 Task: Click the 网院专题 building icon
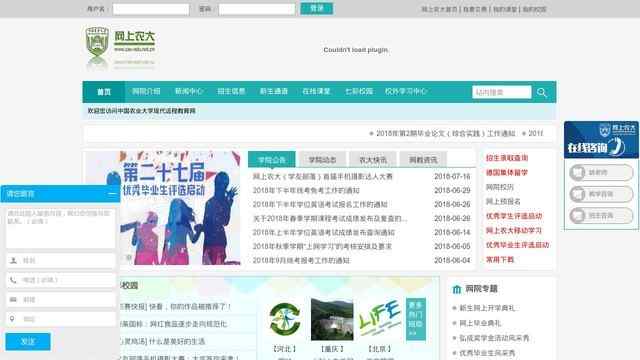pos(457,289)
